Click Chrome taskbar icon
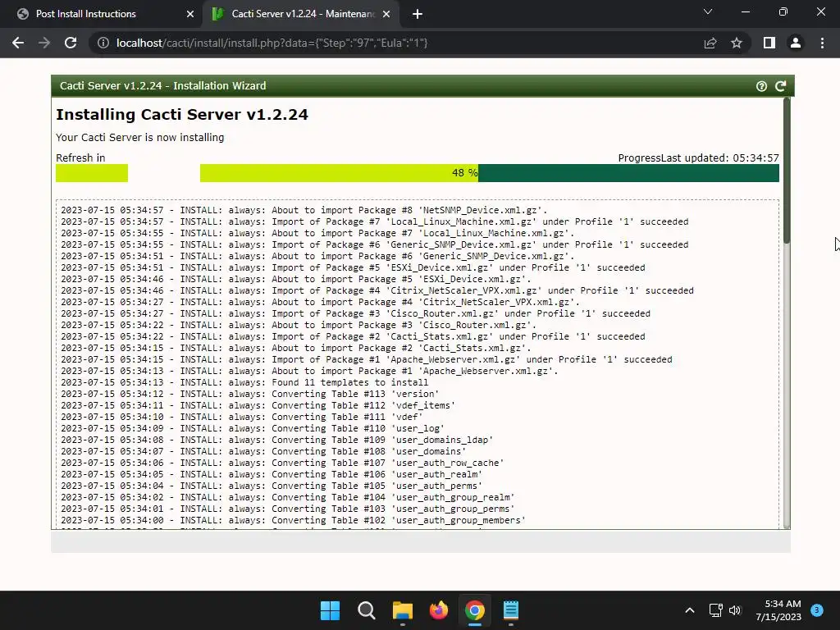Viewport: 840px width, 630px height. 475,610
